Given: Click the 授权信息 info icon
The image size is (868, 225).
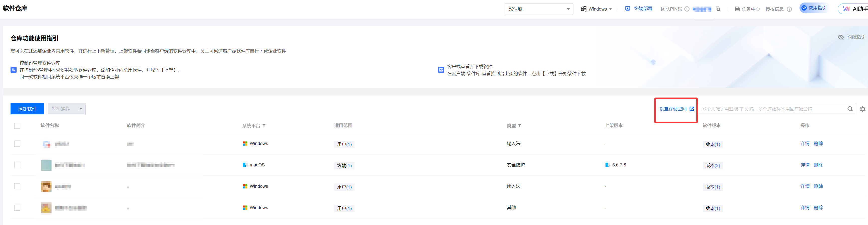Looking at the screenshot, I should 789,9.
